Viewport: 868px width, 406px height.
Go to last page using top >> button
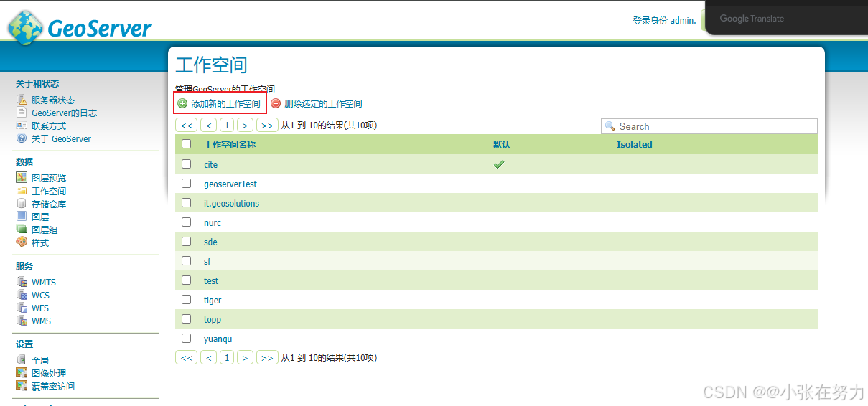(x=267, y=125)
